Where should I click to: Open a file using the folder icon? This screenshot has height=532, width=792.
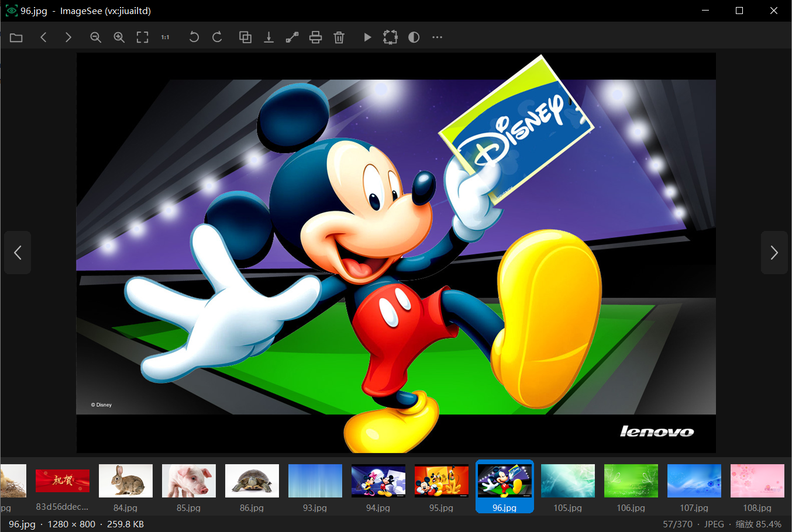click(16, 37)
